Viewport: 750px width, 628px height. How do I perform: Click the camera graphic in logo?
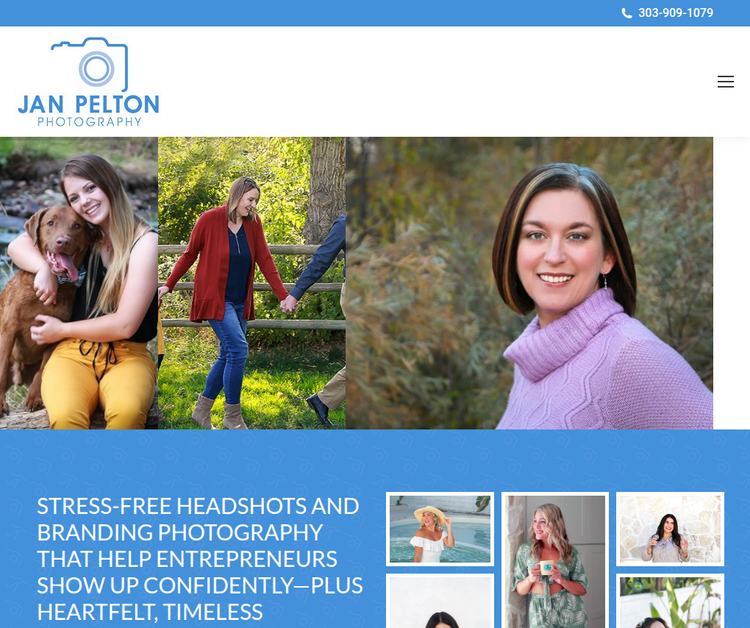[90, 64]
